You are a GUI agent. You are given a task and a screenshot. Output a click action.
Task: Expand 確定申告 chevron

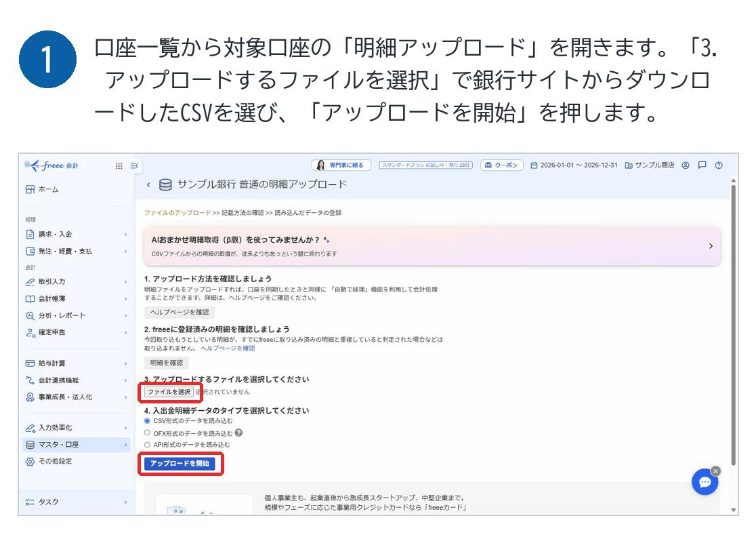coord(126,332)
